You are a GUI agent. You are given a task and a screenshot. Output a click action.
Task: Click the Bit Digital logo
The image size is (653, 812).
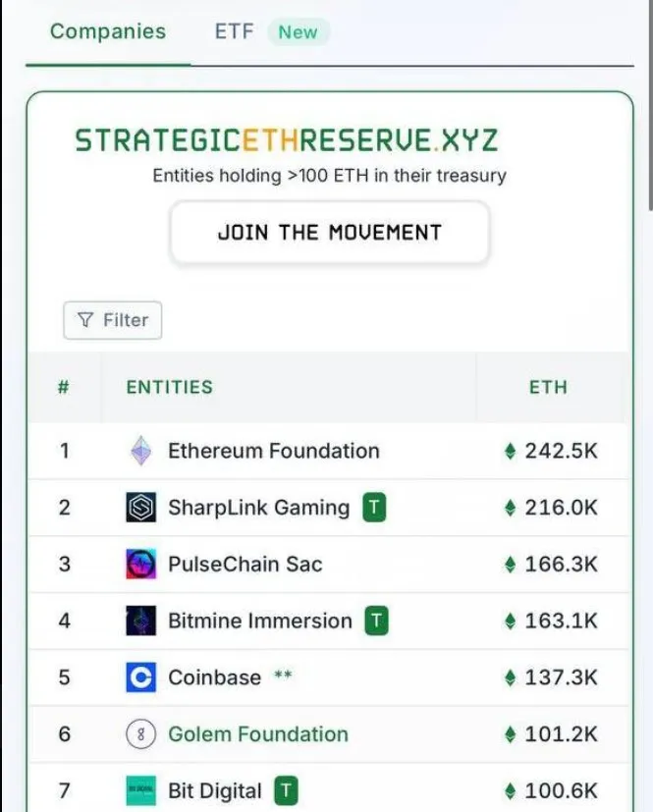pyautogui.click(x=139, y=790)
